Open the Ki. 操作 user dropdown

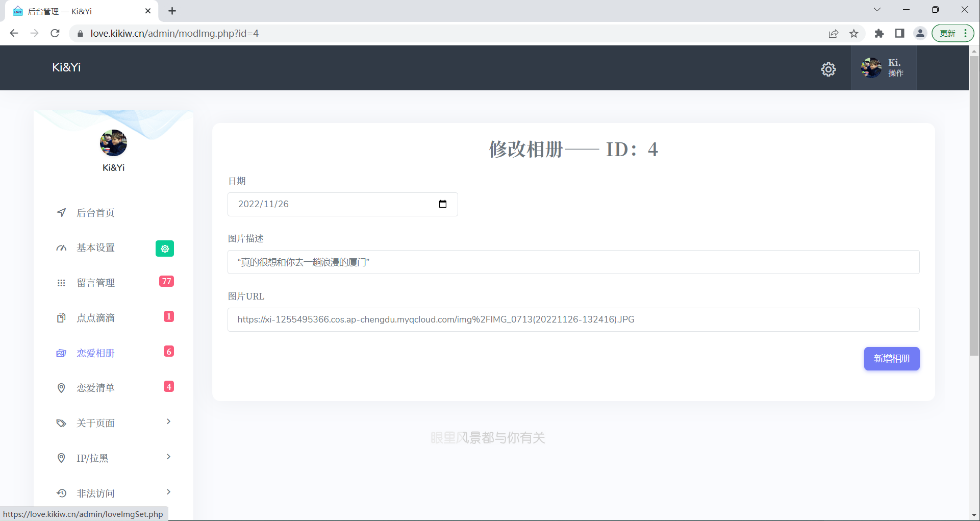pos(883,68)
